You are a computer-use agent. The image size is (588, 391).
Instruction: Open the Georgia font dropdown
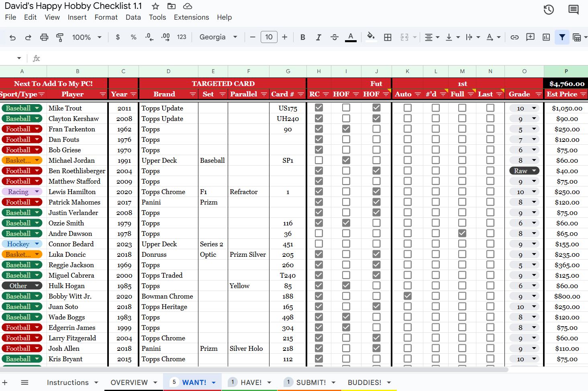[218, 37]
